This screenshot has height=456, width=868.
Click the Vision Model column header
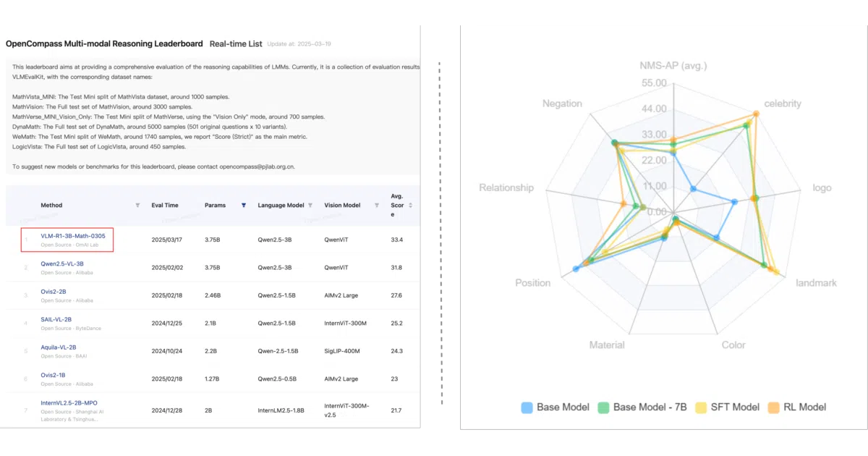click(342, 206)
